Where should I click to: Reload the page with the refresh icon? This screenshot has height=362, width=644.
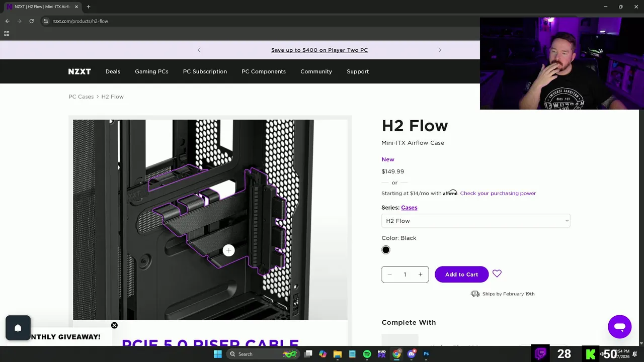click(31, 21)
